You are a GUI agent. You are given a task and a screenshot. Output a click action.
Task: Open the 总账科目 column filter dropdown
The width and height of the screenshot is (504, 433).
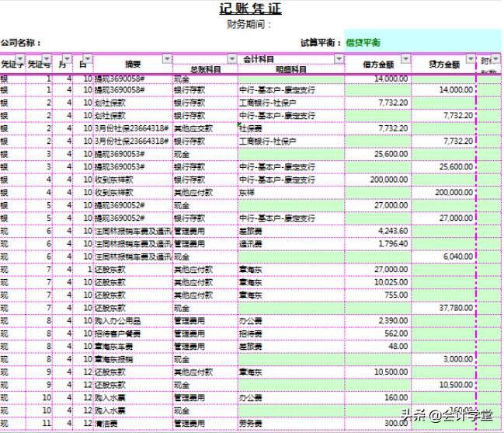(232, 58)
